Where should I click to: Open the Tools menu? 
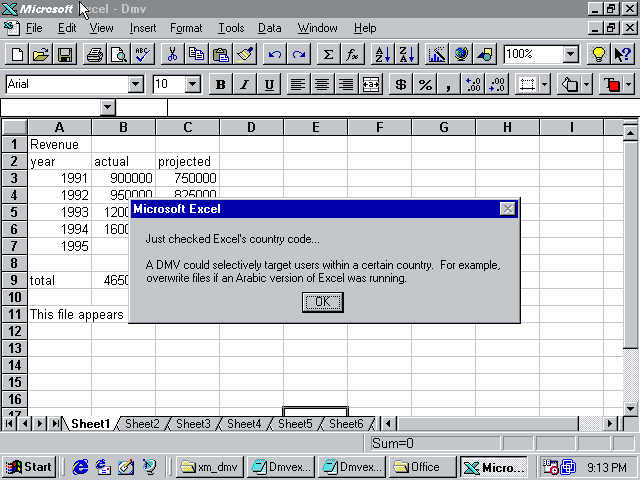(x=231, y=28)
